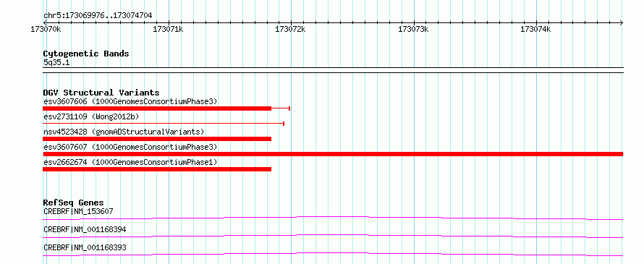Click the red bar under esv3607606
This screenshot has height=264, width=644.
[157, 108]
